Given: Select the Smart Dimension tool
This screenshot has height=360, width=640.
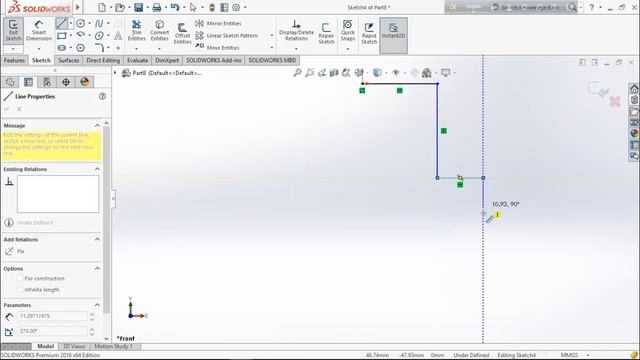Looking at the screenshot, I should pyautogui.click(x=39, y=31).
